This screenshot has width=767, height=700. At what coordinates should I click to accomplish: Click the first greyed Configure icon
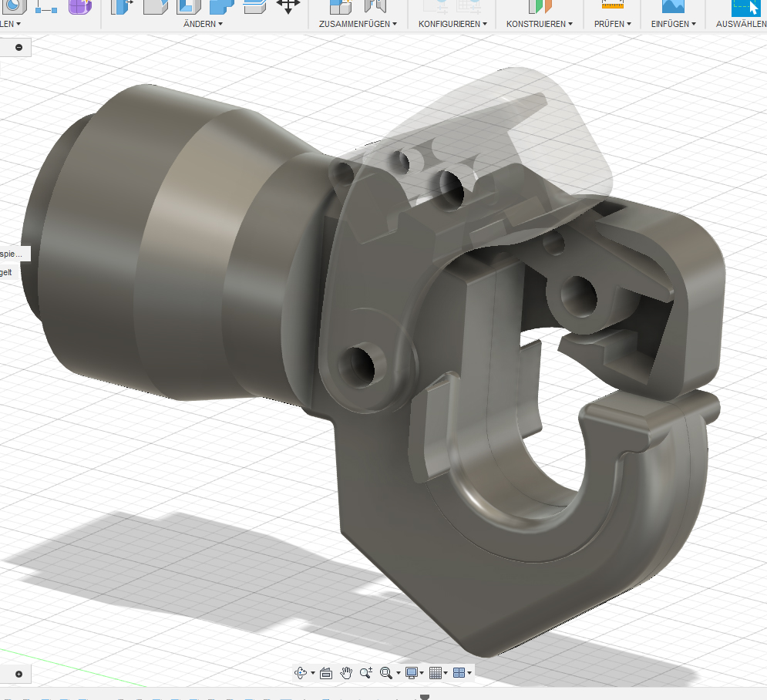[436, 6]
